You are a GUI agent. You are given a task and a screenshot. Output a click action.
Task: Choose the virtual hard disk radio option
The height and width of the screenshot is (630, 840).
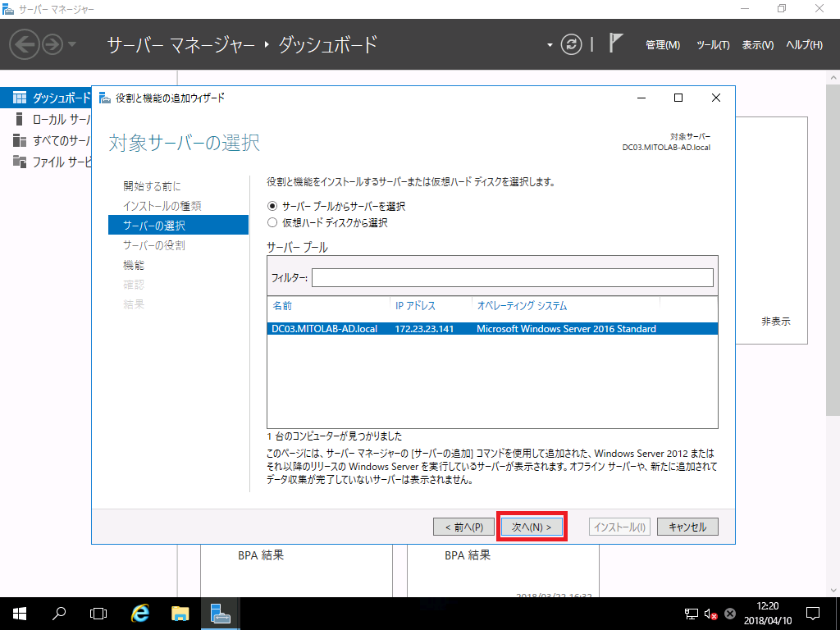(x=273, y=222)
